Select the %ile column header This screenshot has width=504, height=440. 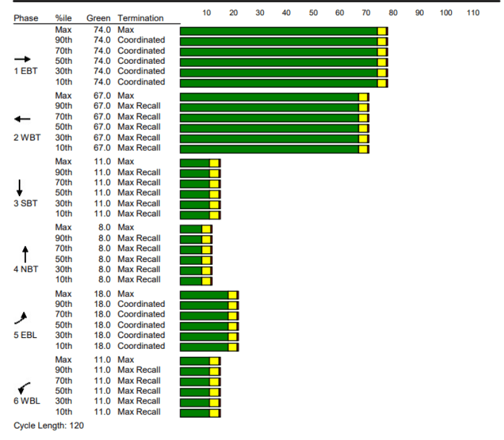pyautogui.click(x=63, y=18)
